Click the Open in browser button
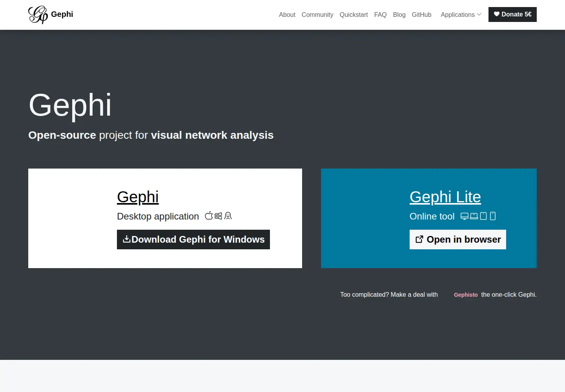565x392 pixels. tap(458, 240)
